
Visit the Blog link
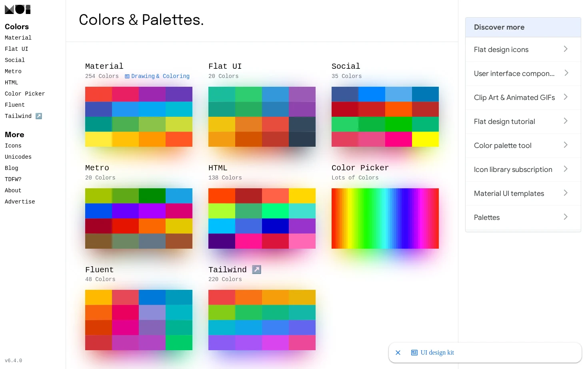11,168
